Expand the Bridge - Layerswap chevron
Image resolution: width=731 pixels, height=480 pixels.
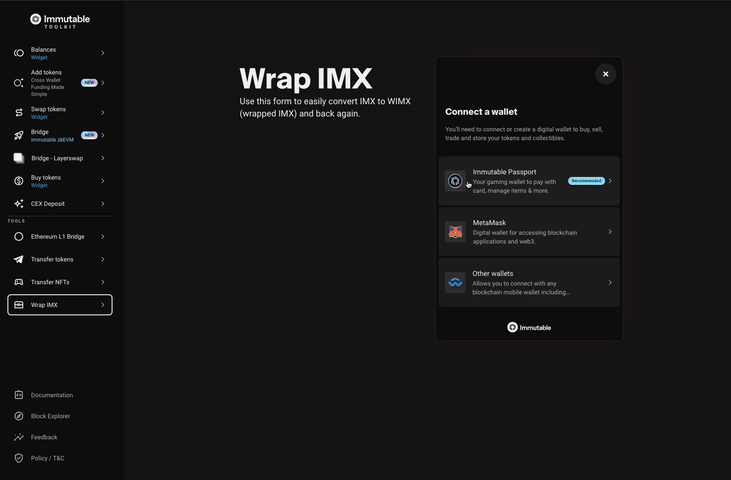103,158
